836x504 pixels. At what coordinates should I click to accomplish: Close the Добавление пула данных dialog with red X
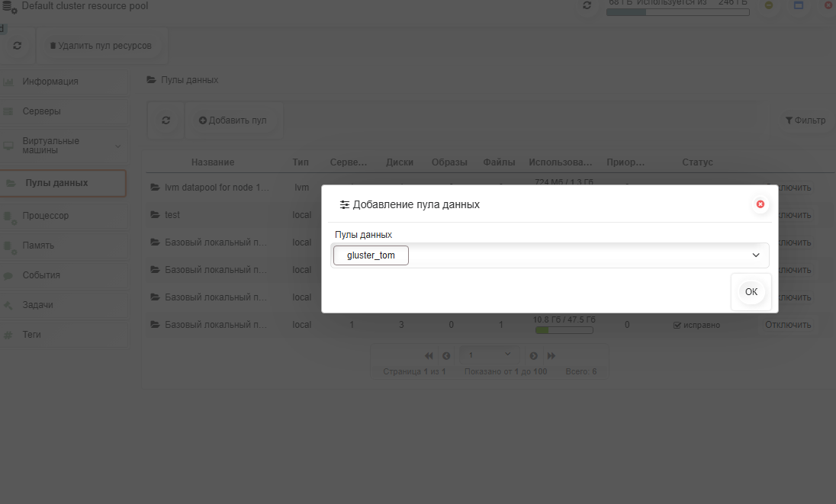[760, 204]
